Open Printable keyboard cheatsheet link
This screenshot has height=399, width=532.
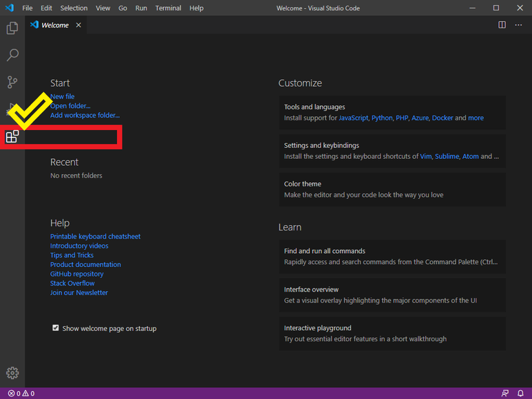pyautogui.click(x=96, y=236)
